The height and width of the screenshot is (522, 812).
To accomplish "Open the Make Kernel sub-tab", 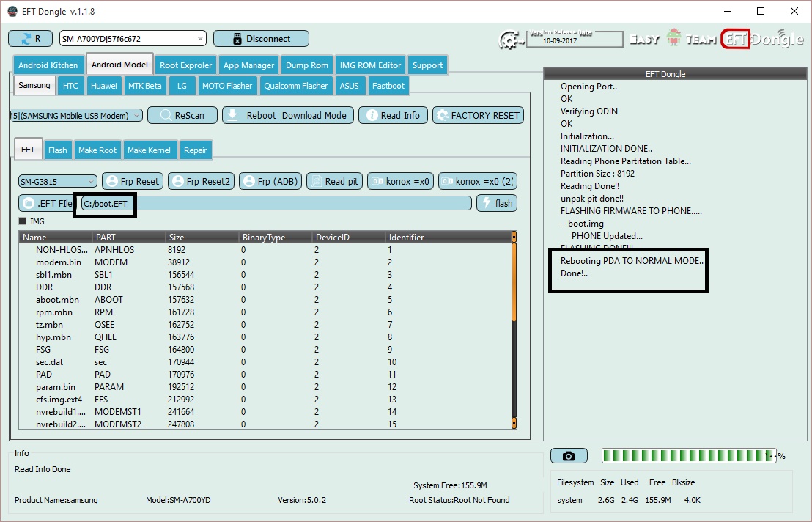I will [x=149, y=150].
